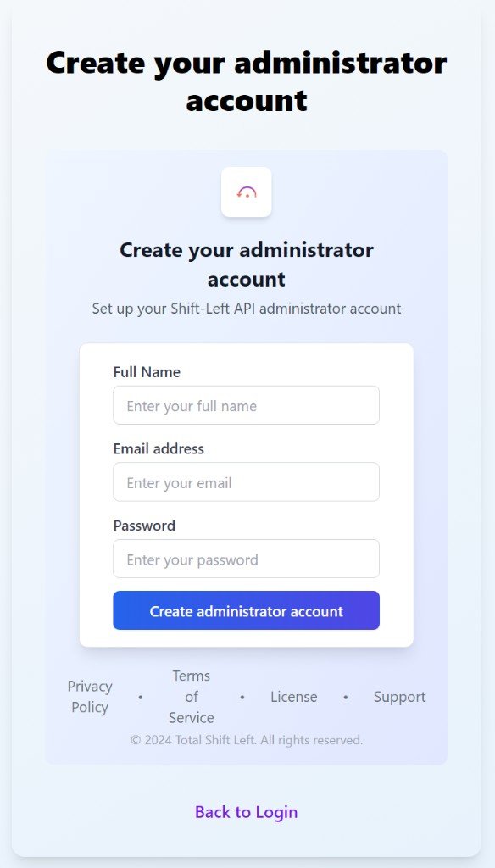
Task: Click the Back to Login link
Action: 245,811
